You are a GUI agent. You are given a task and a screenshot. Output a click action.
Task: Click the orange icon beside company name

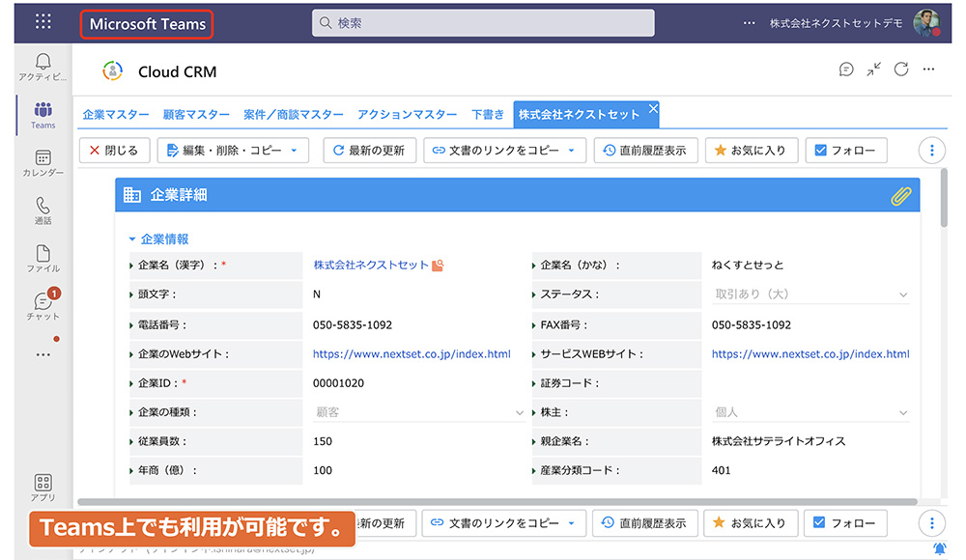(438, 266)
